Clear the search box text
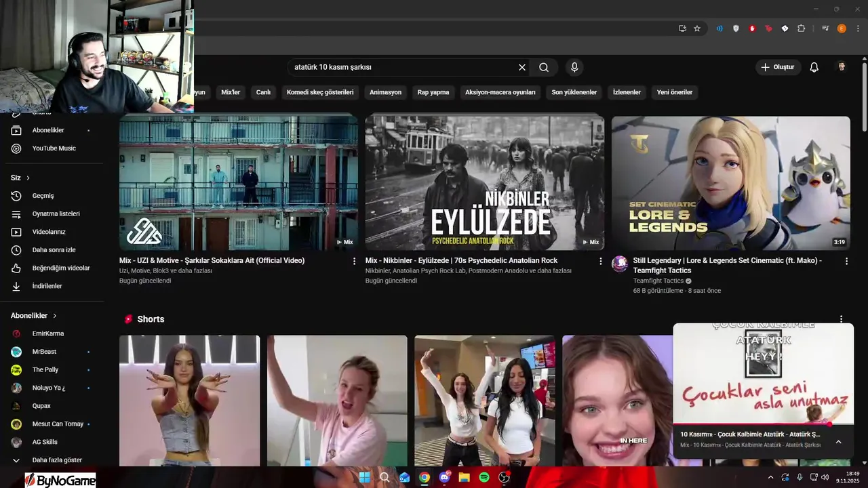This screenshot has height=488, width=868. (522, 67)
